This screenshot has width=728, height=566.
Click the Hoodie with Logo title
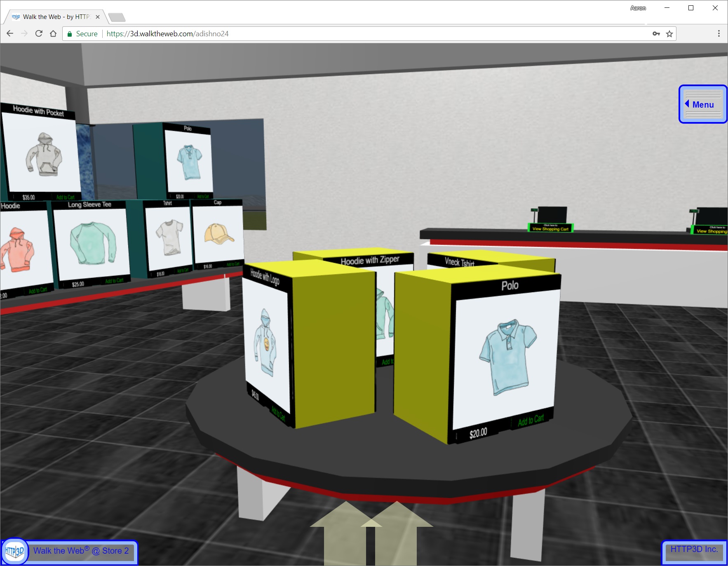[x=265, y=277]
